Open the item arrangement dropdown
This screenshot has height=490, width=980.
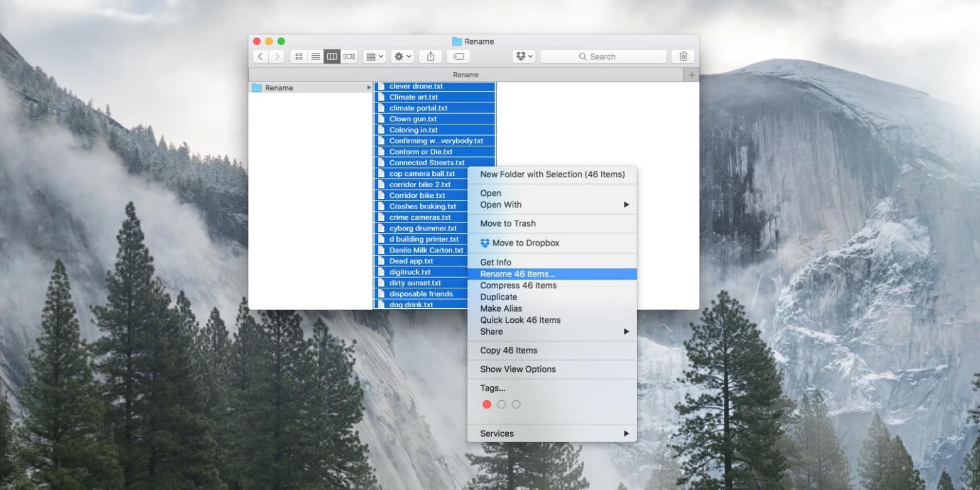coord(374,57)
